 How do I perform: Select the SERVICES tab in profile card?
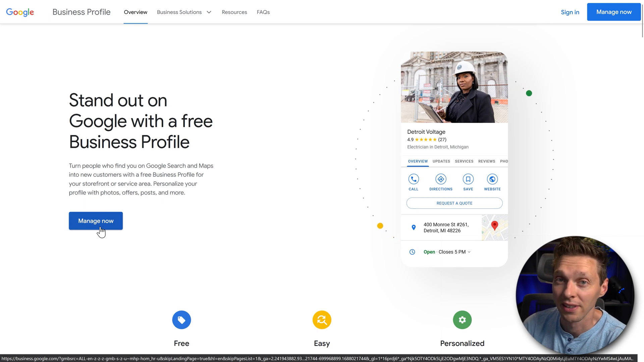point(464,161)
